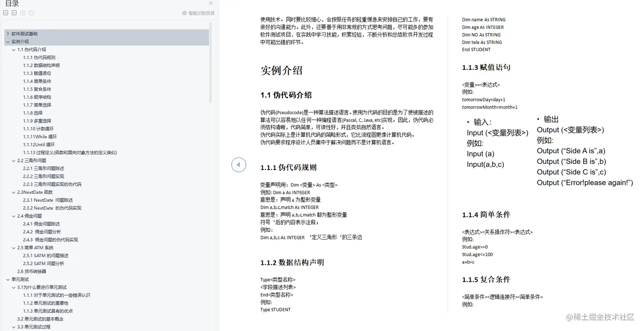
Task: Open the 2.6 货币转换器 entry
Action: pyautogui.click(x=32, y=271)
